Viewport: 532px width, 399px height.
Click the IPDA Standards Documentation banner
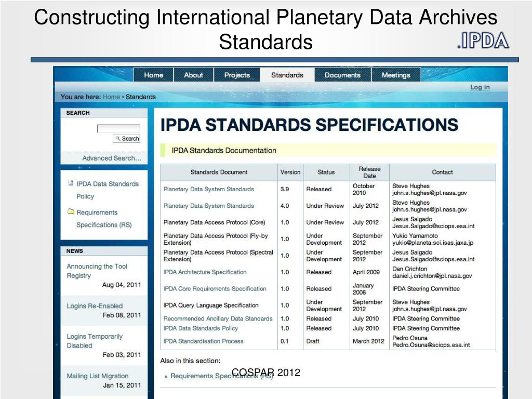328,150
